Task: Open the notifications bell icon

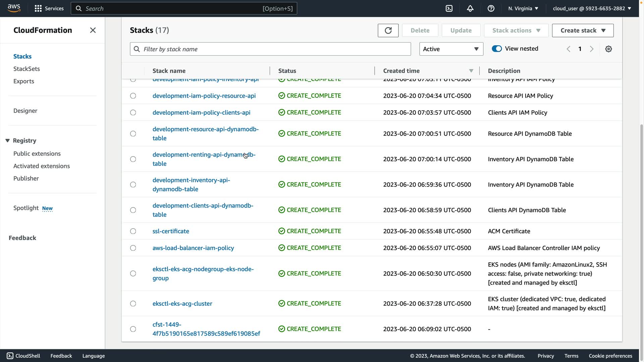Action: pos(470,8)
